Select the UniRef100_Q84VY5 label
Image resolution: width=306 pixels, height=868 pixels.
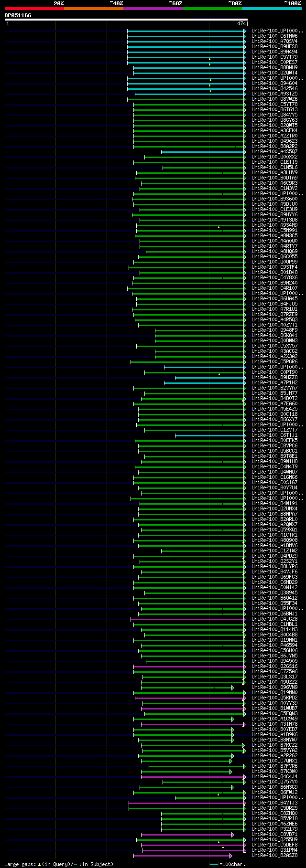coord(274,115)
